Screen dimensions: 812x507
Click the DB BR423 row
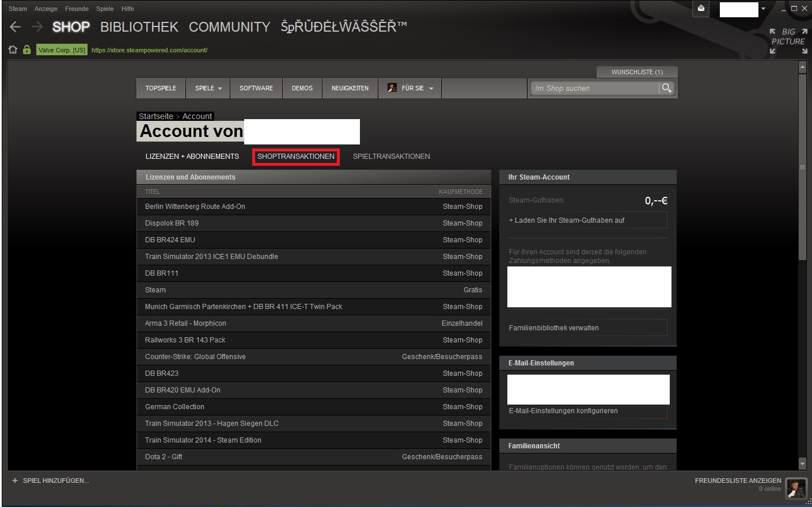click(x=314, y=373)
